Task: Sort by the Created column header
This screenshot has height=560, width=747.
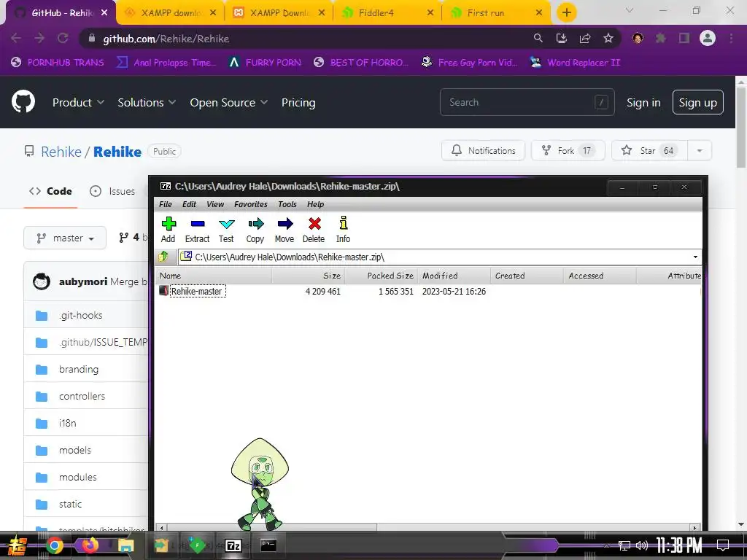Action: coord(527,276)
